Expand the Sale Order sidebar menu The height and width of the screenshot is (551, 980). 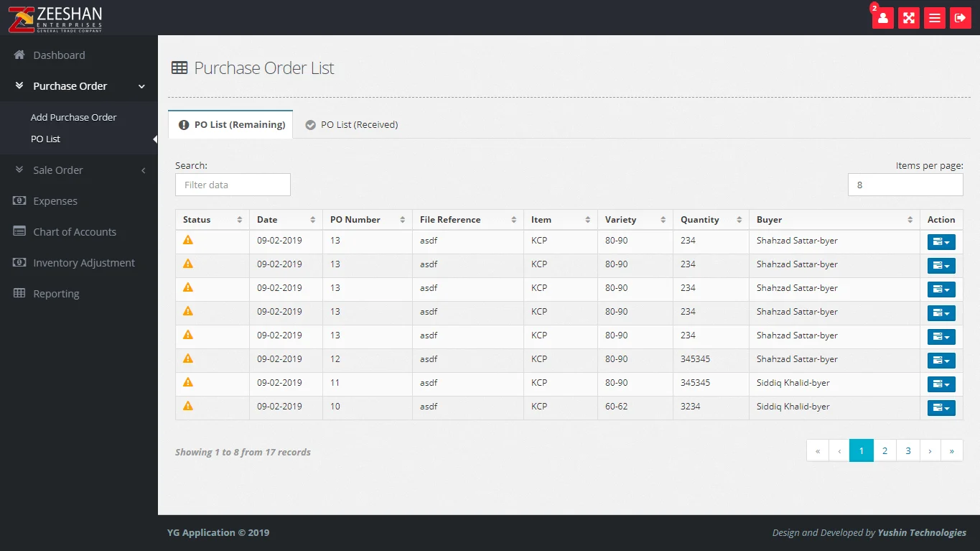click(79, 170)
